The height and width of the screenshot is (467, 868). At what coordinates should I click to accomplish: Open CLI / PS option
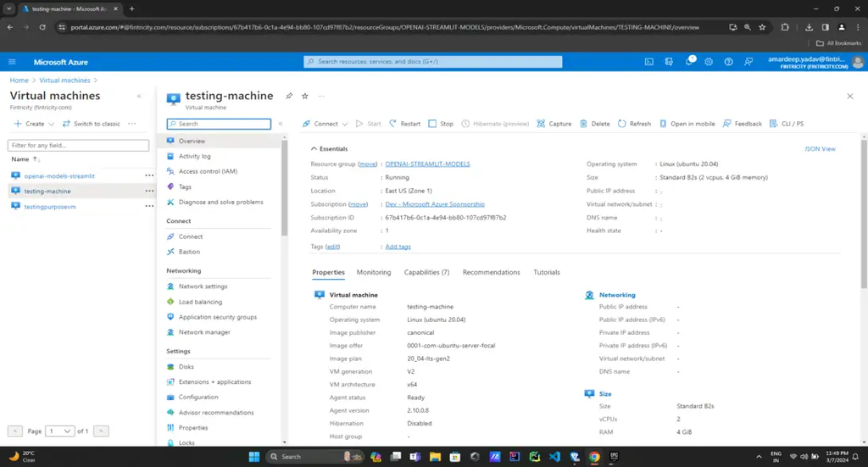(x=787, y=124)
